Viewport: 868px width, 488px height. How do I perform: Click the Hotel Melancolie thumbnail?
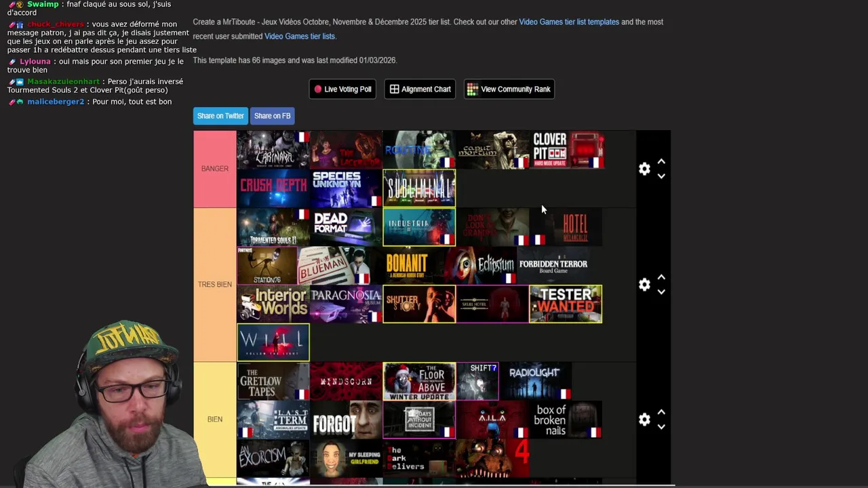(566, 227)
